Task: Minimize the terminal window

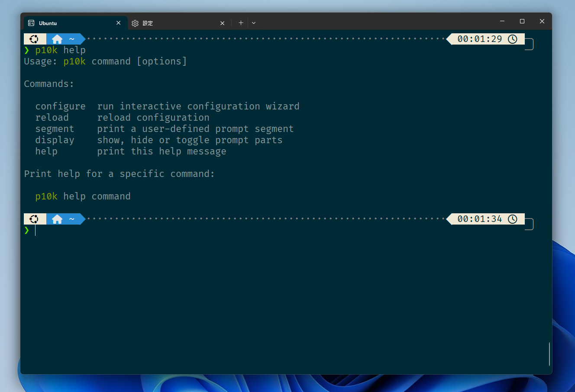Action: tap(502, 21)
